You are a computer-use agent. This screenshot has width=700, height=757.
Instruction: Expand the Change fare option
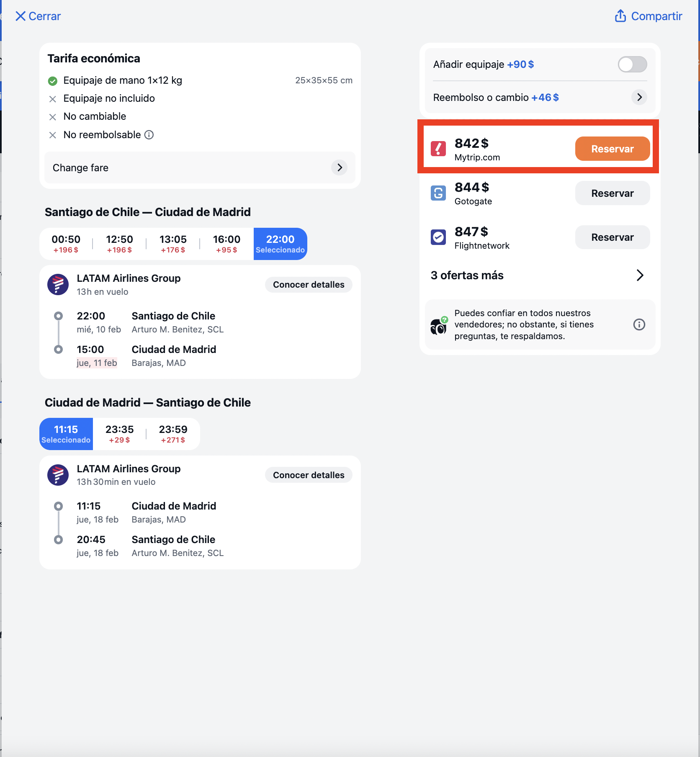200,168
